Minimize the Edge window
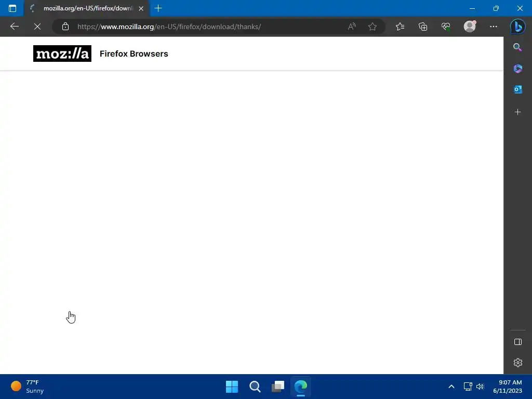The width and height of the screenshot is (532, 399). [472, 8]
